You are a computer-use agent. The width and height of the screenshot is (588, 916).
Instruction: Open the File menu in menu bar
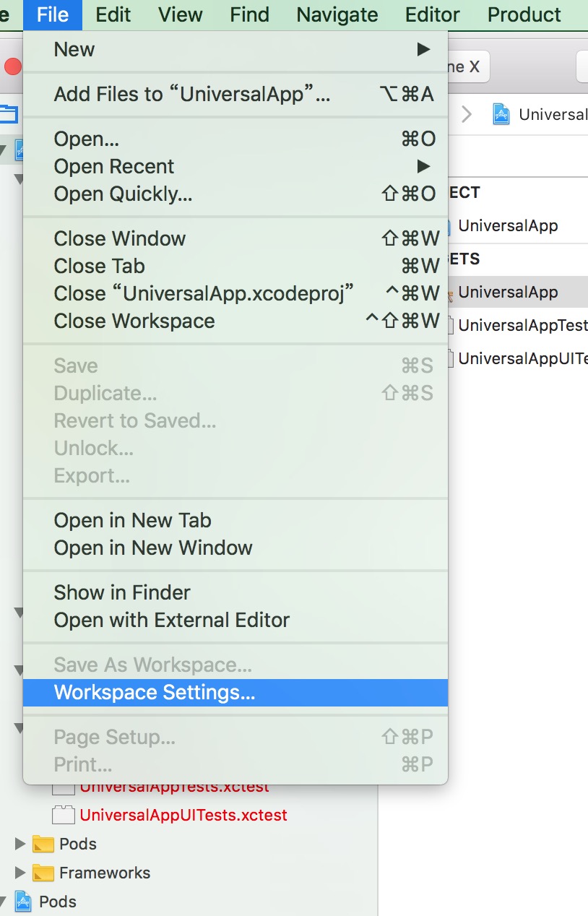(x=53, y=14)
